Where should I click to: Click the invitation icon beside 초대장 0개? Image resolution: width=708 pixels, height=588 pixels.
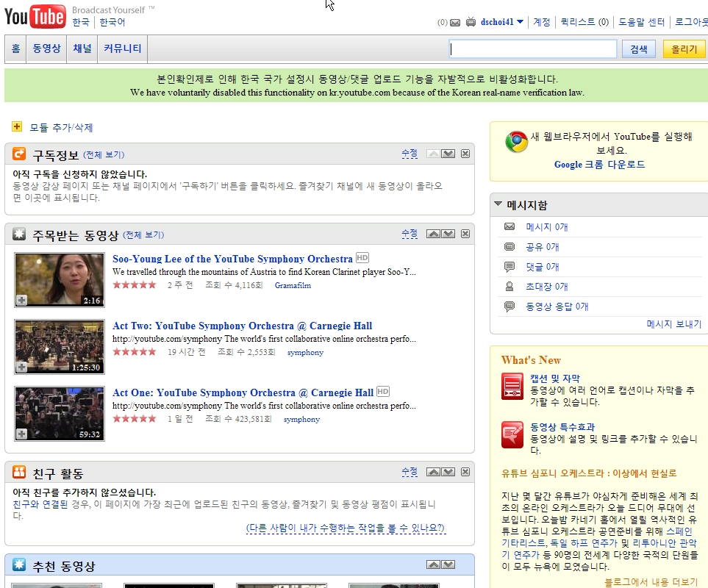pos(509,287)
